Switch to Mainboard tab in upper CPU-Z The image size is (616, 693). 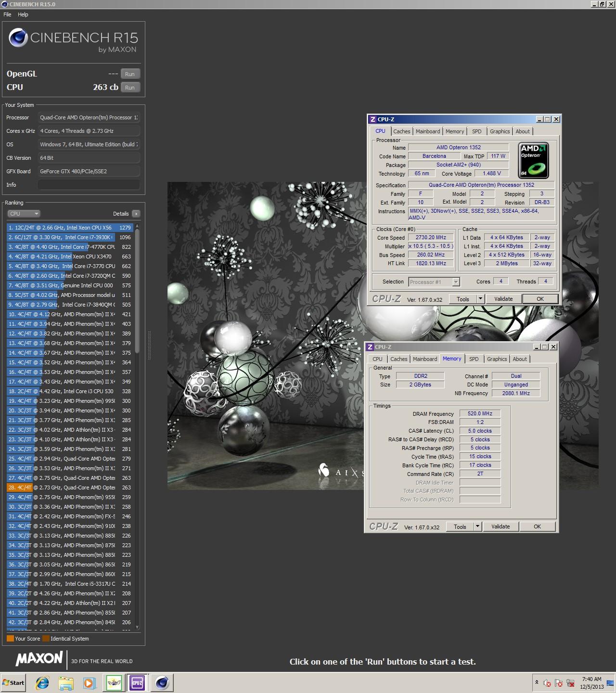point(428,131)
